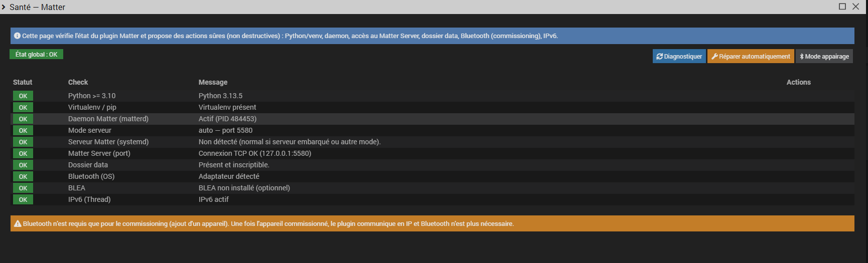Select the Statut column header
This screenshot has height=263, width=868.
[23, 82]
